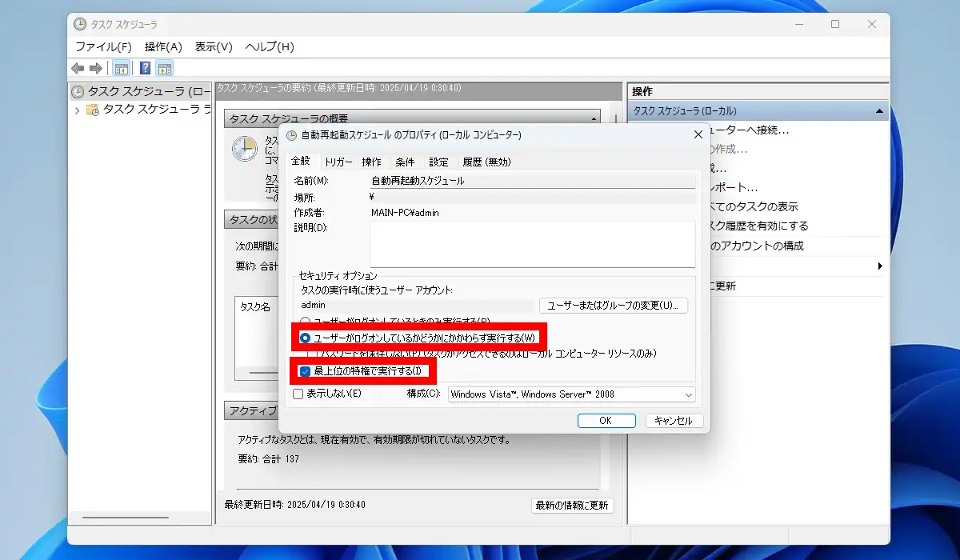Click the OK button
The image size is (960, 560).
(x=606, y=420)
